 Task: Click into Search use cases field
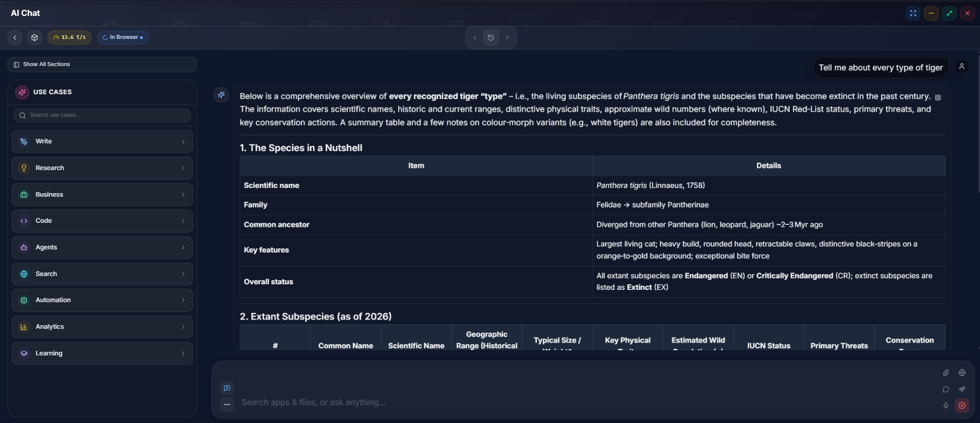[x=102, y=115]
